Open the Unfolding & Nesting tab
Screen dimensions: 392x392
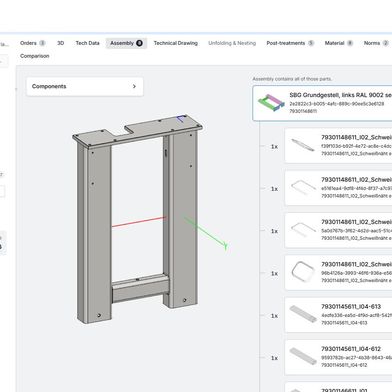pos(232,43)
